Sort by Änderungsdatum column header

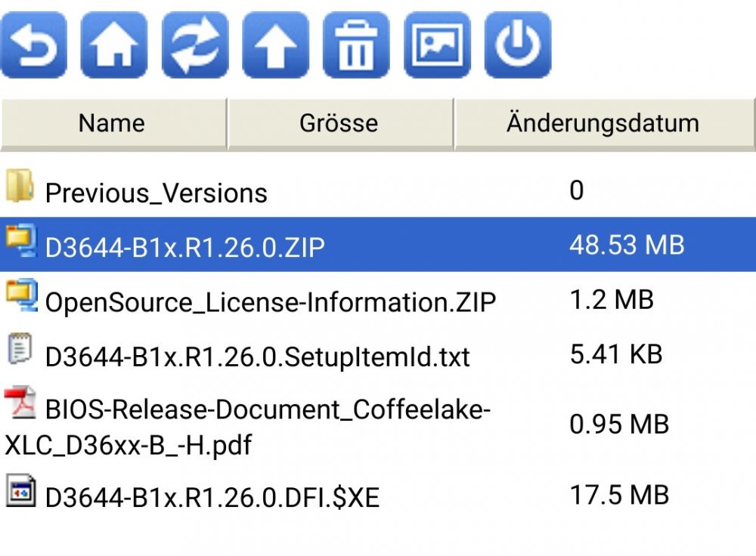pyautogui.click(x=605, y=124)
